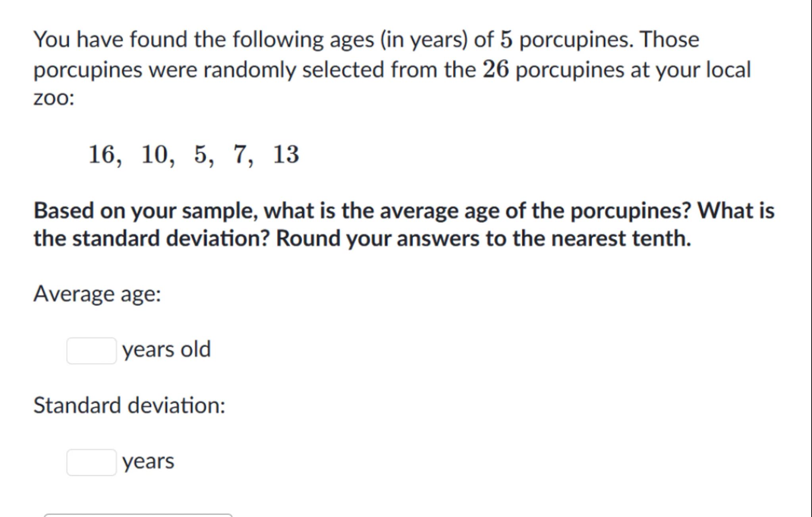Click the 'Average age:' label
Screen dimensions: 812x517
(97, 294)
